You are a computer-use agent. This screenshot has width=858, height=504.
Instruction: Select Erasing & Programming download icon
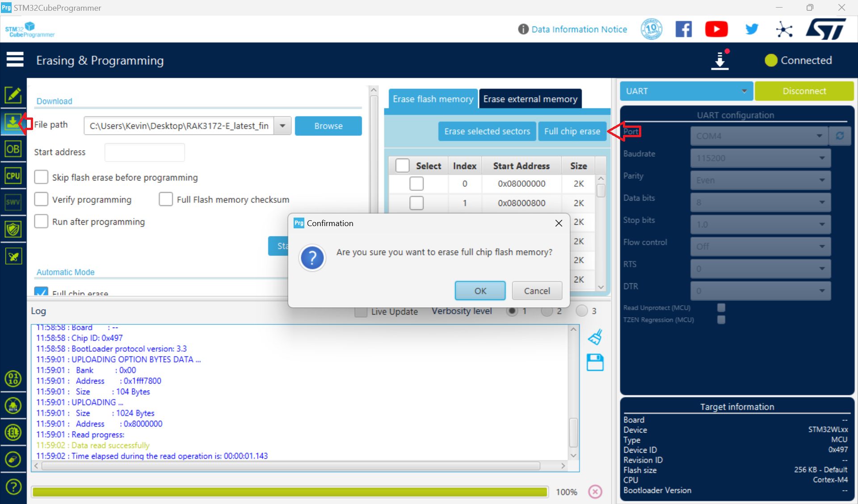coord(13,122)
